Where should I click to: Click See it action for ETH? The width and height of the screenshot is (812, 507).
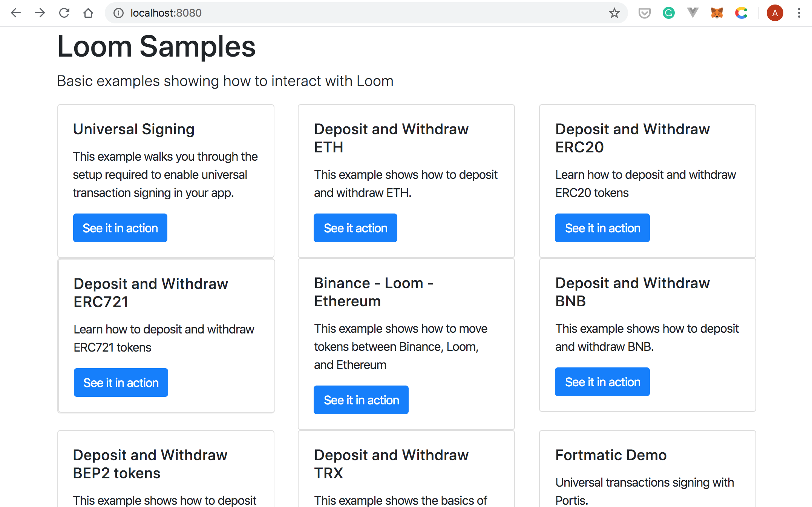click(355, 228)
